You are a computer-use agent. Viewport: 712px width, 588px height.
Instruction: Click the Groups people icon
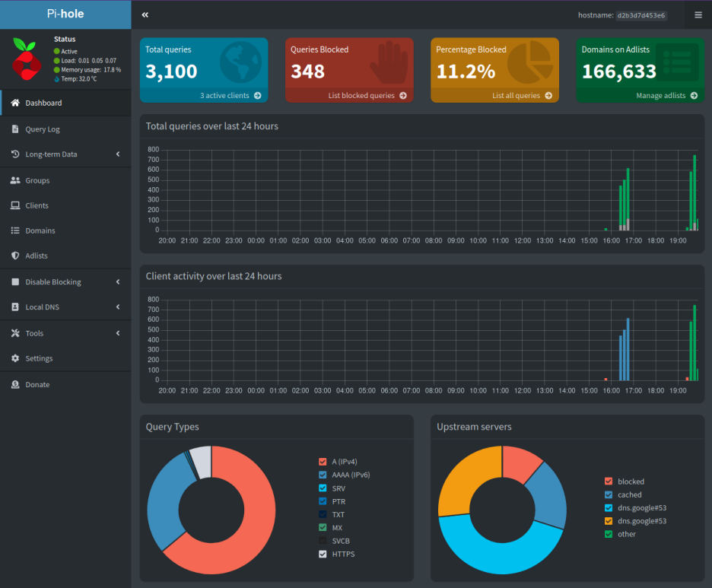[x=16, y=180]
